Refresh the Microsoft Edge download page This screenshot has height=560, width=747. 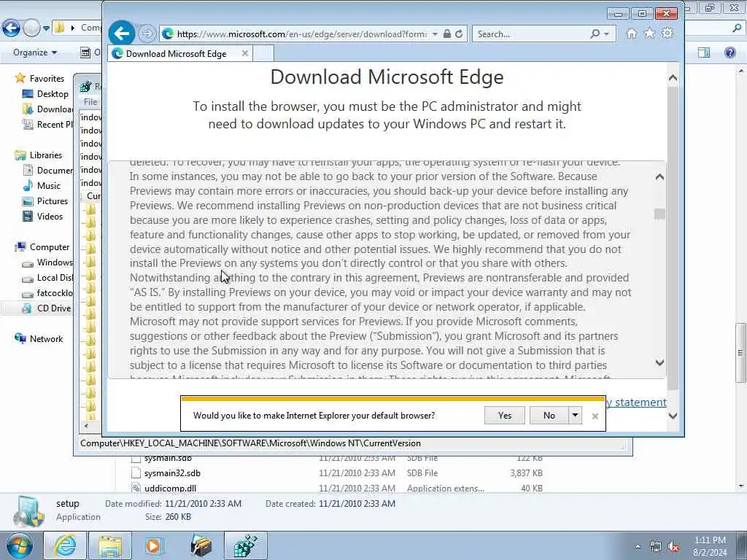pyautogui.click(x=459, y=34)
